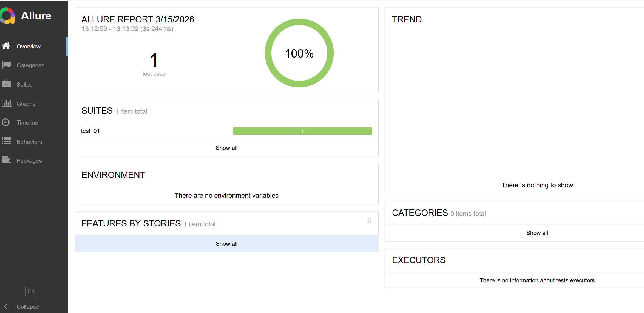Image resolution: width=644 pixels, height=313 pixels.
Task: Open the En language selector
Action: pos(31,291)
